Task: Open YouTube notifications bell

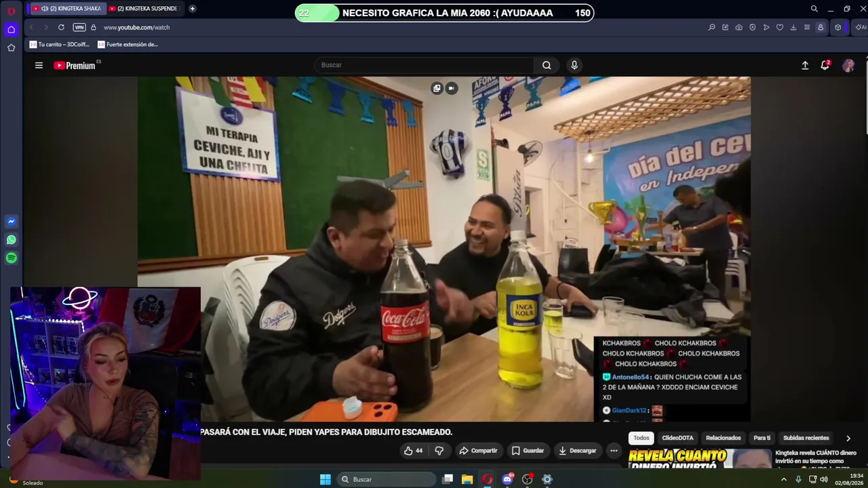Action: tap(825, 65)
